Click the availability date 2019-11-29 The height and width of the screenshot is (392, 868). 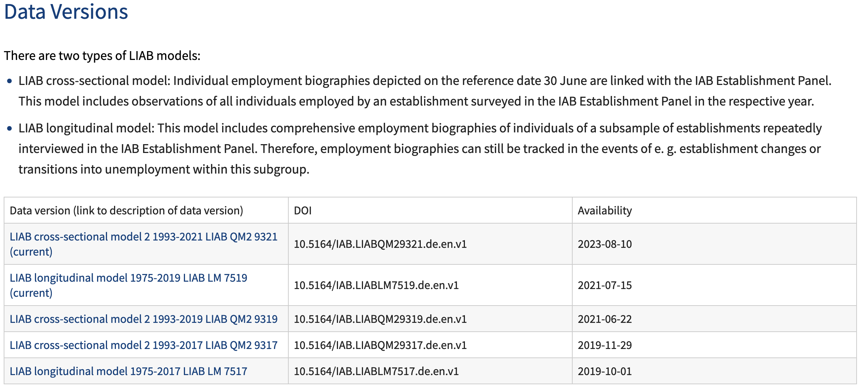click(x=605, y=345)
